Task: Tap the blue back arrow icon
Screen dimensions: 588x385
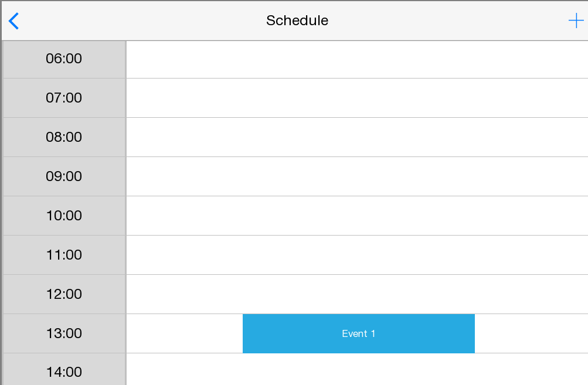Action: click(14, 21)
